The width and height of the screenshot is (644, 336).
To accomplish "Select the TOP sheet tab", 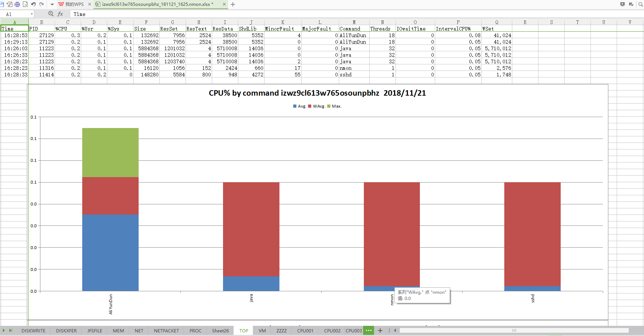I will pyautogui.click(x=244, y=331).
